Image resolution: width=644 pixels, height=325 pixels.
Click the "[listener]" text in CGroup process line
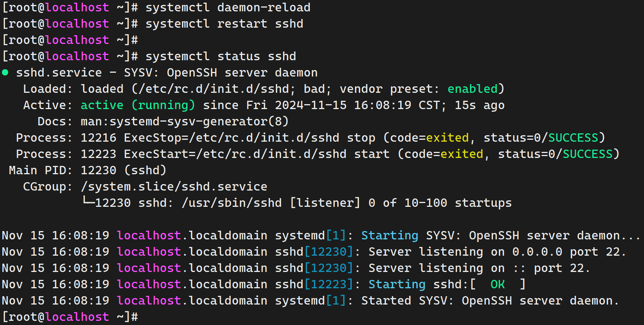point(325,203)
